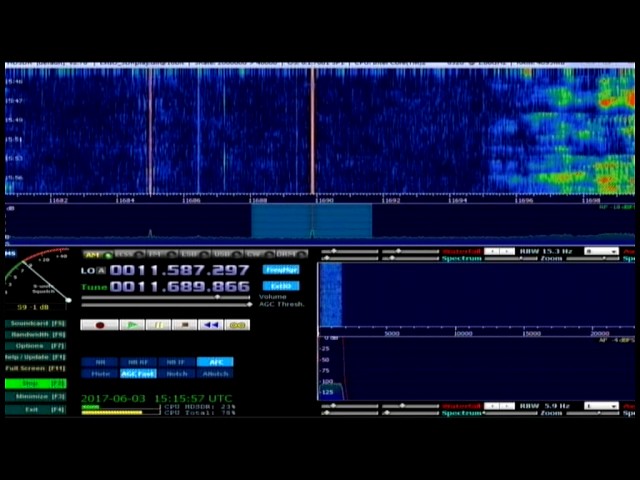Toggle the NB RF noise blanker

coord(138,362)
